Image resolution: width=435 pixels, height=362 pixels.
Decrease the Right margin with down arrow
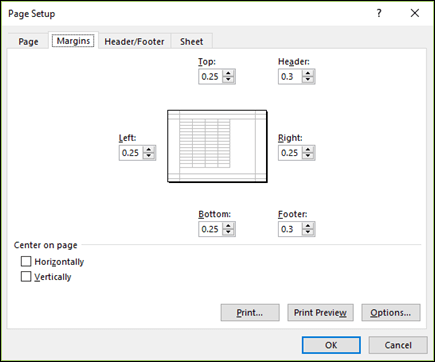(308, 156)
